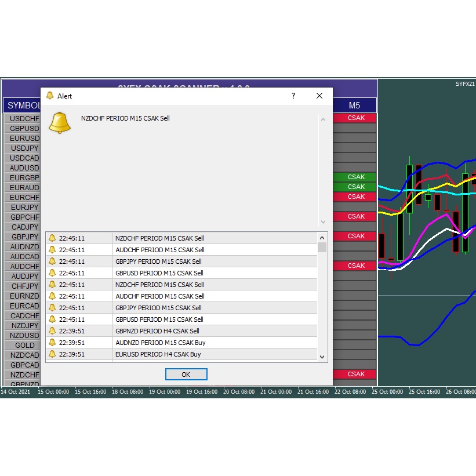Viewport: 476px width, 476px height.
Task: Click the question mark help button
Action: [x=293, y=96]
